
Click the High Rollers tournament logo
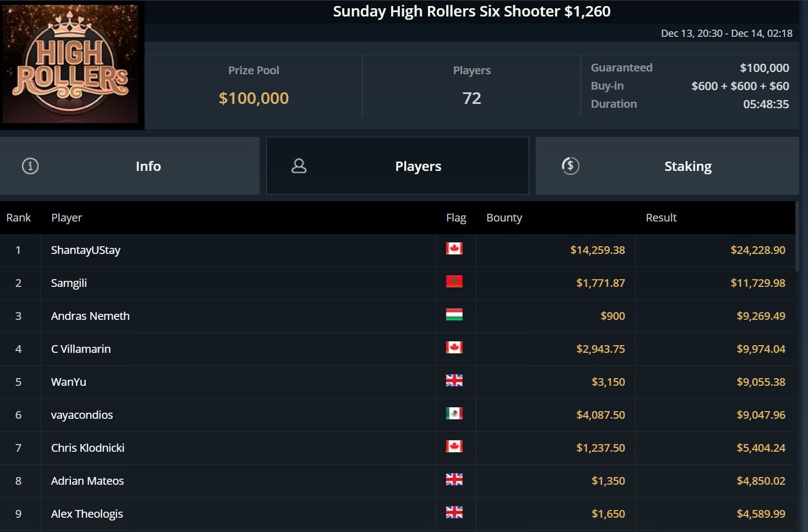72,64
